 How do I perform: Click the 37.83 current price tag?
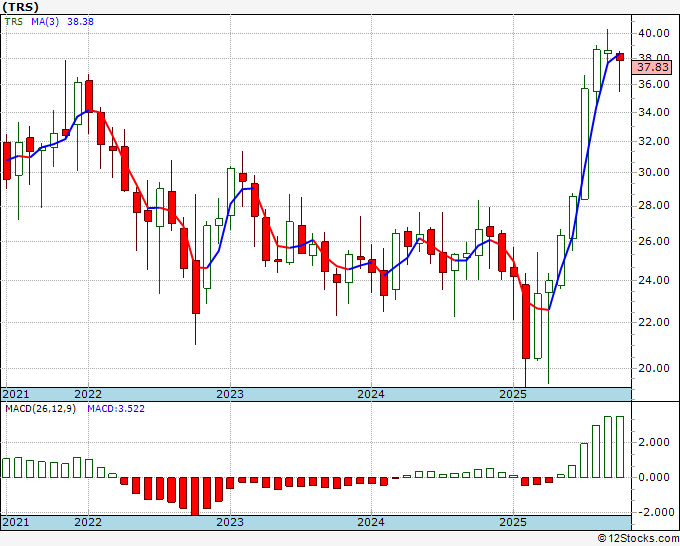click(652, 67)
